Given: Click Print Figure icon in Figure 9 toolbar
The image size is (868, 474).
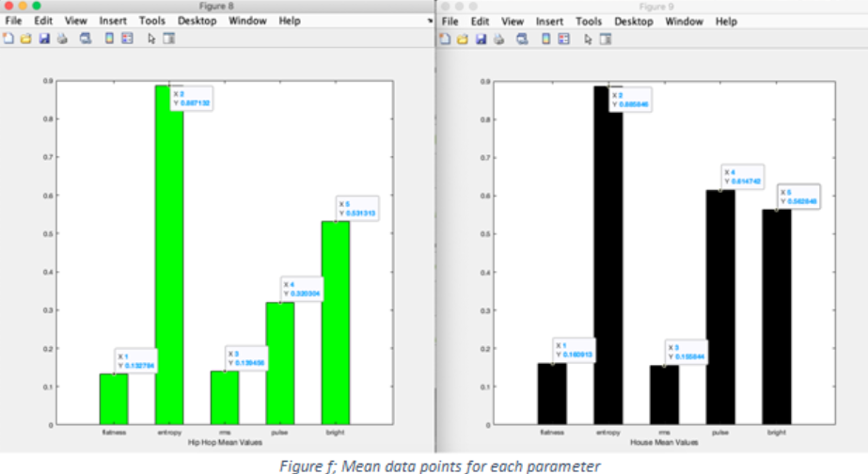Looking at the screenshot, I should [x=498, y=39].
